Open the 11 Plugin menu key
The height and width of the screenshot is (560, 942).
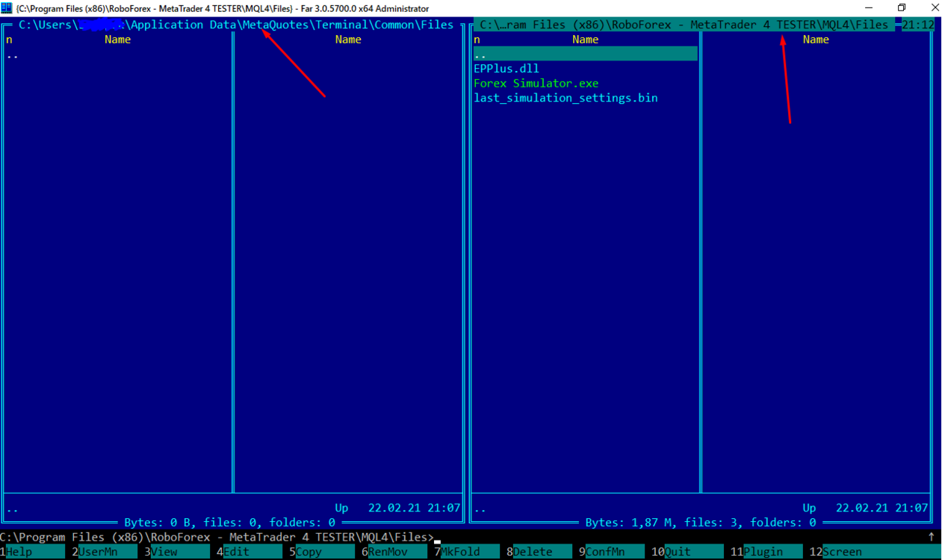coord(767,552)
